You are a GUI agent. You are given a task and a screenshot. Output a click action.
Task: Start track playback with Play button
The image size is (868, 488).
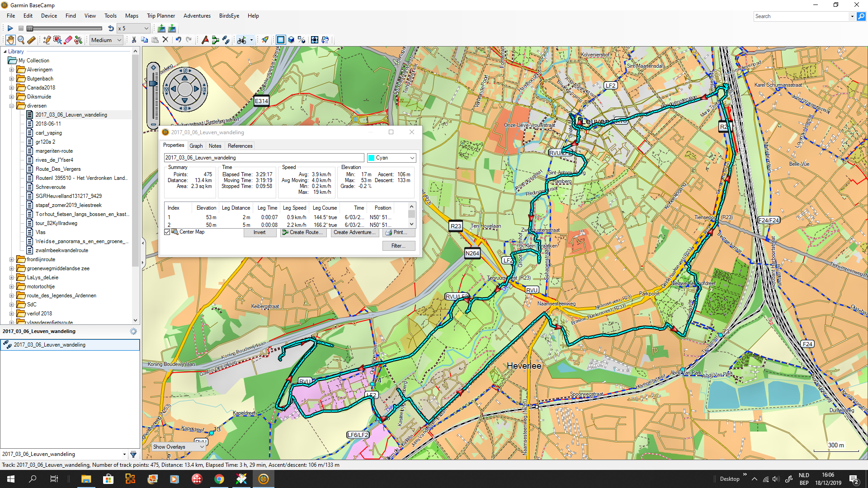point(10,28)
